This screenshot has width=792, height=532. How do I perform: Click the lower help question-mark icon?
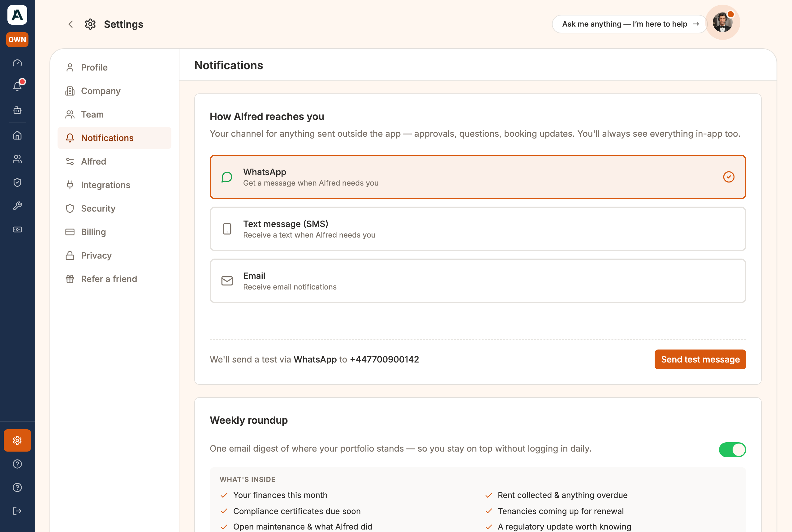pos(17,487)
